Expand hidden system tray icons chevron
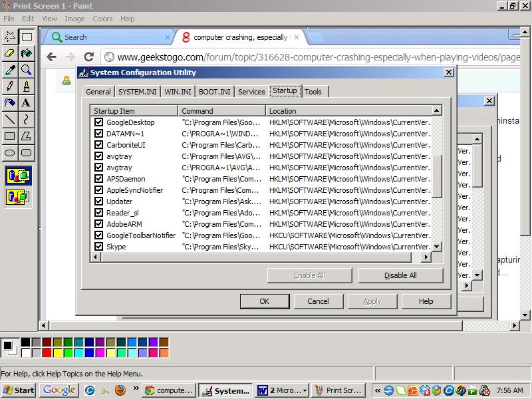The height and width of the screenshot is (399, 532). click(378, 390)
